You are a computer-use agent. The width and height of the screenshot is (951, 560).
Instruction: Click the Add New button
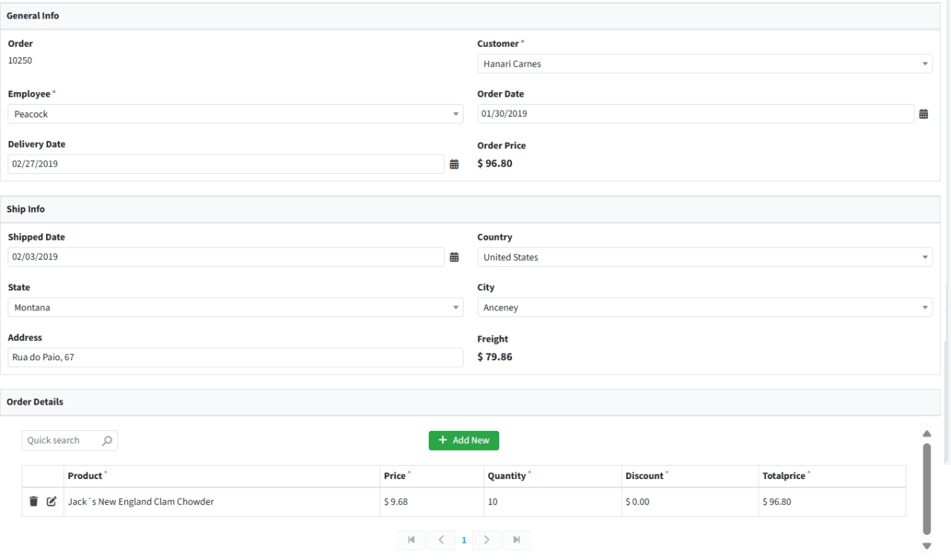click(464, 440)
